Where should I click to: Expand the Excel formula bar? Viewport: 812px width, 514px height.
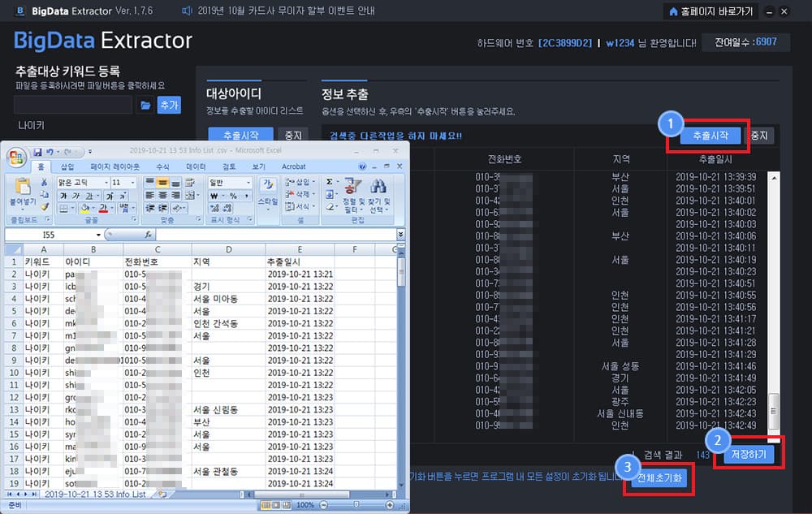pos(400,235)
